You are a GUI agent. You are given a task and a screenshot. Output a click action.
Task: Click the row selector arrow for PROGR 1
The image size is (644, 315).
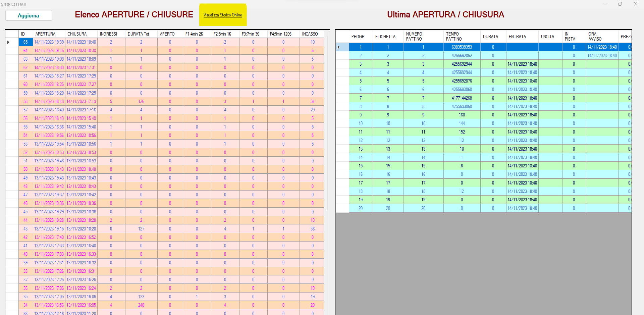click(x=339, y=47)
